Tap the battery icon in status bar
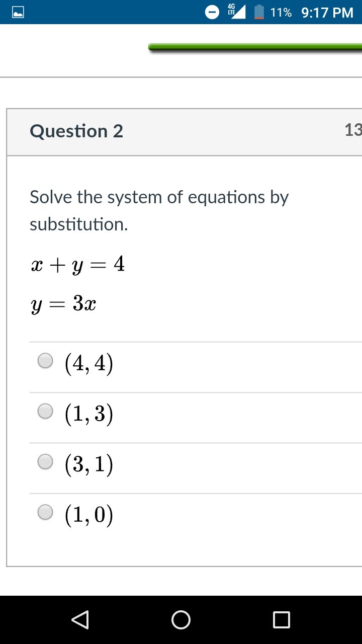362x644 pixels. [259, 12]
